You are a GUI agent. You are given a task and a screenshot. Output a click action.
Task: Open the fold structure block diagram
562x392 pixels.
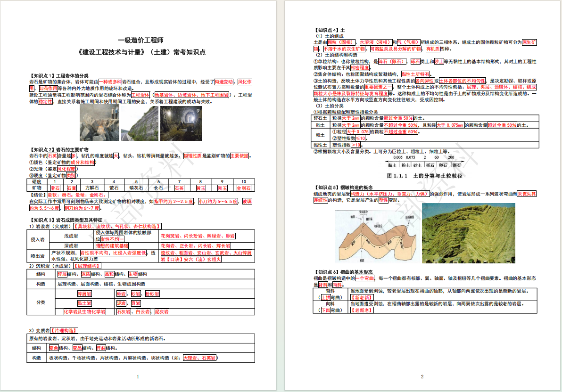coord(376,237)
